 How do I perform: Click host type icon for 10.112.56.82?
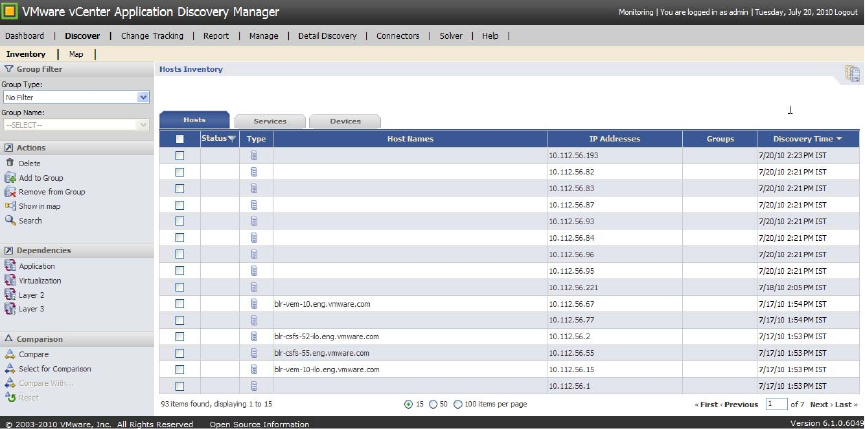[254, 172]
